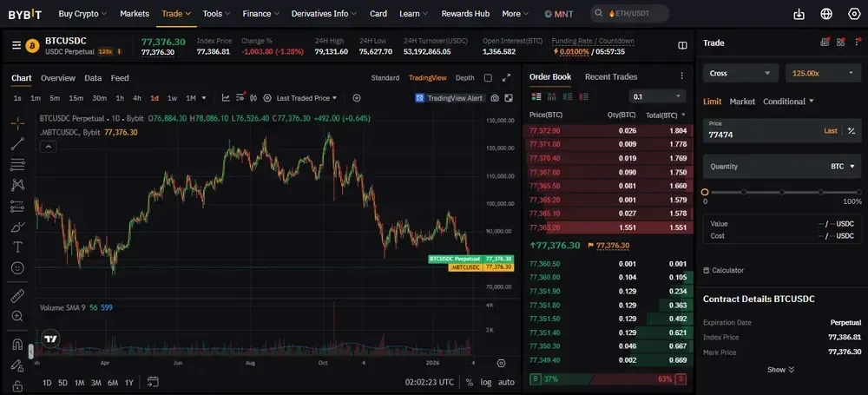Open the date range calendar icon
868x395 pixels.
(x=153, y=382)
